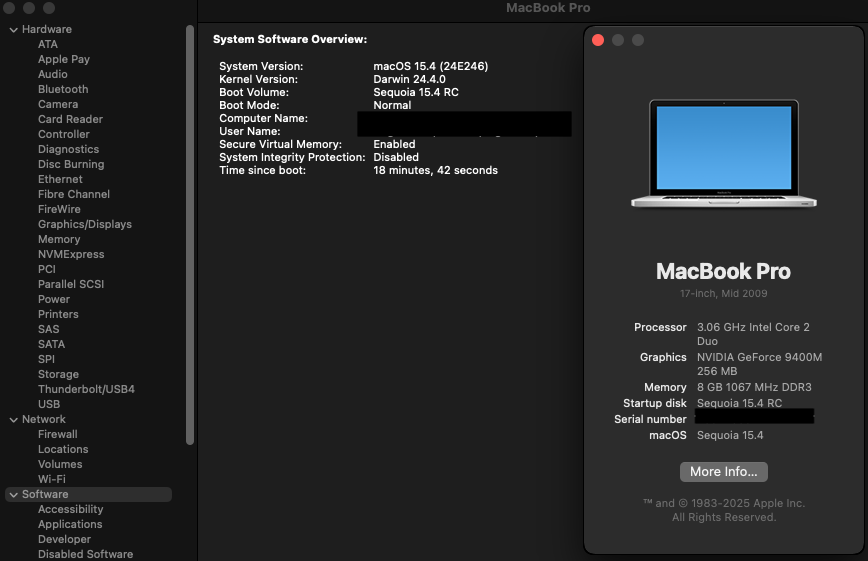The height and width of the screenshot is (561, 868).
Task: Collapse the Hardware section chevron
Action: coord(13,30)
